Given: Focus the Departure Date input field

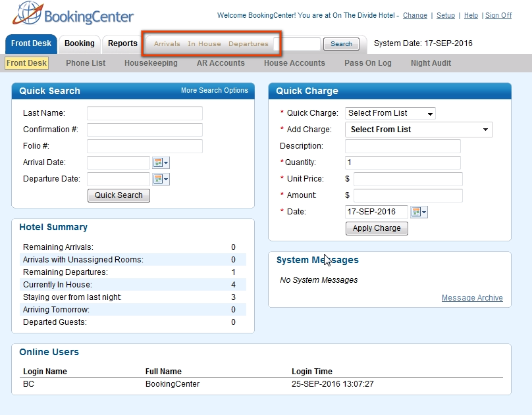Looking at the screenshot, I should point(119,179).
